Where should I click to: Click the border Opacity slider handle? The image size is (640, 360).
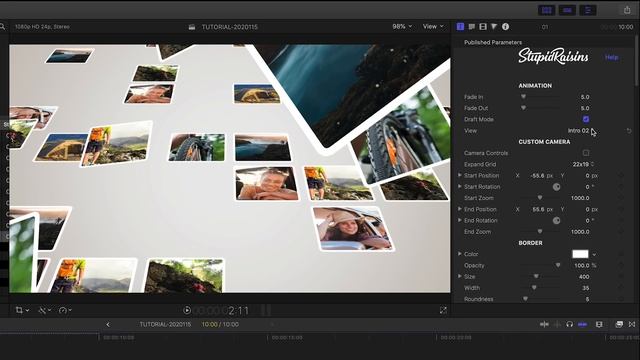coord(558,265)
